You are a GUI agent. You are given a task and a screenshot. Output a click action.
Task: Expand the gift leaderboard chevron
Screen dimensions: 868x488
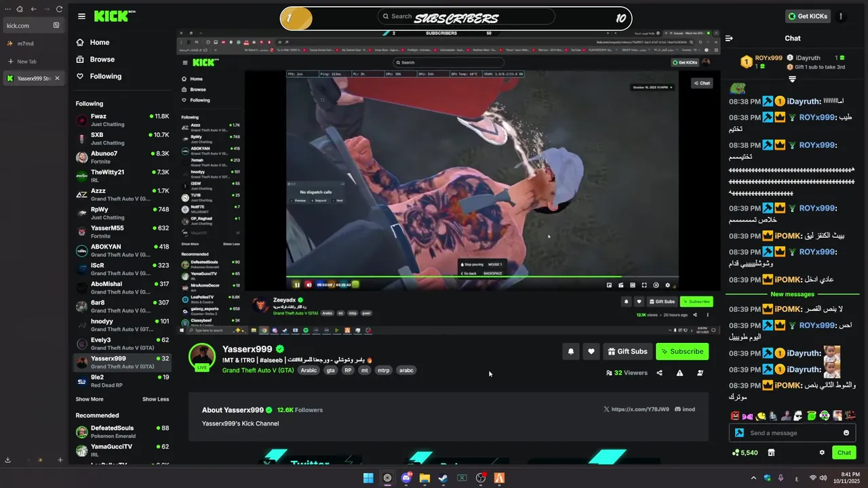(x=792, y=79)
